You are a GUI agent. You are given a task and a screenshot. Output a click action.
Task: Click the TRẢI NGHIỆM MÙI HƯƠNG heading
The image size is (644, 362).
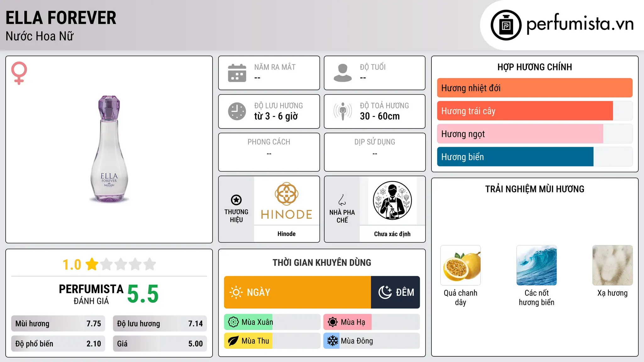point(535,189)
